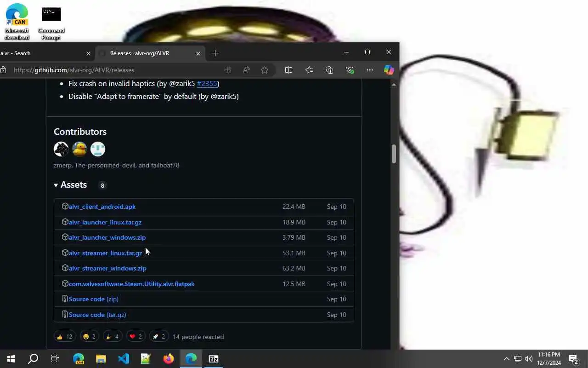Open taskbar Search
The image size is (588, 368).
(33, 359)
